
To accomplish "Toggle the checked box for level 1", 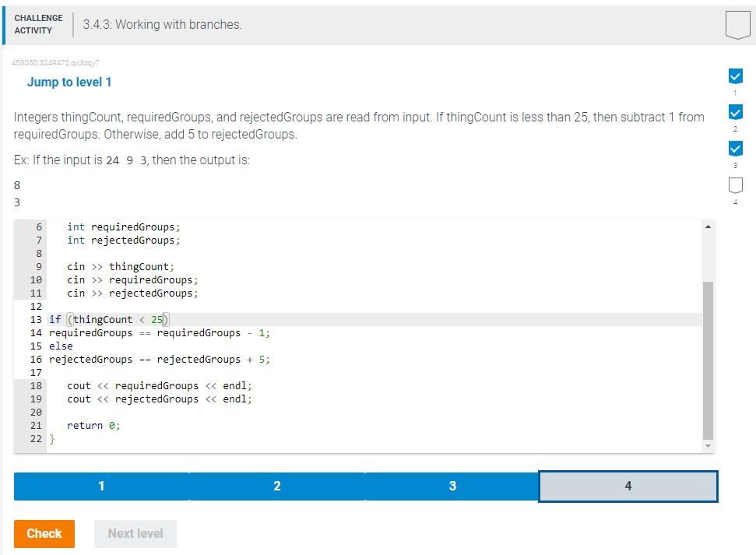I will click(x=735, y=76).
